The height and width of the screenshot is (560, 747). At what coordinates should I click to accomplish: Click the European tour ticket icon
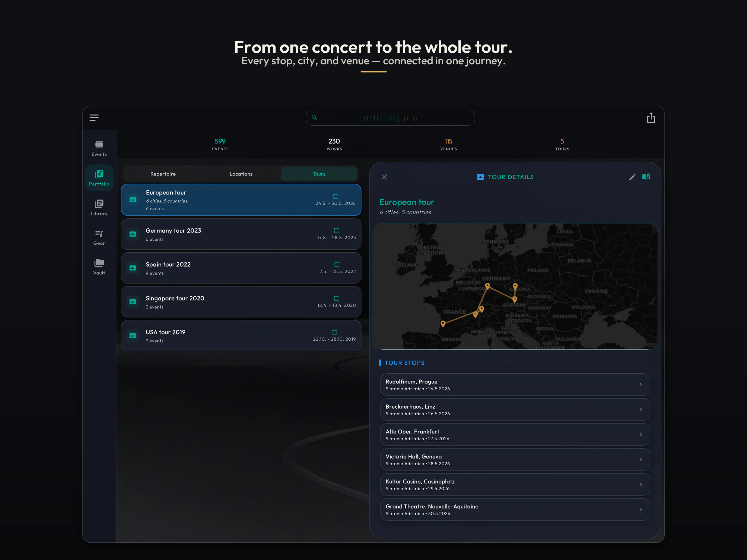[x=133, y=200]
